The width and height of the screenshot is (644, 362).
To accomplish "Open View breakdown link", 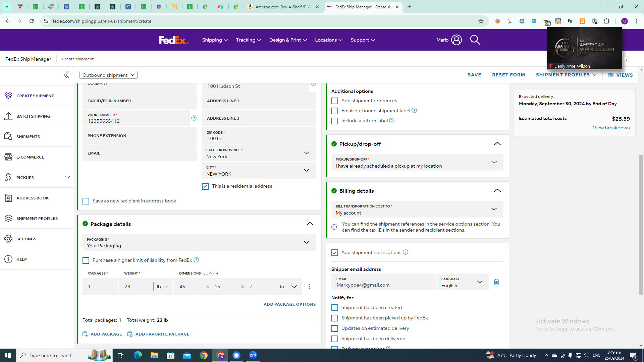I will pos(611,128).
